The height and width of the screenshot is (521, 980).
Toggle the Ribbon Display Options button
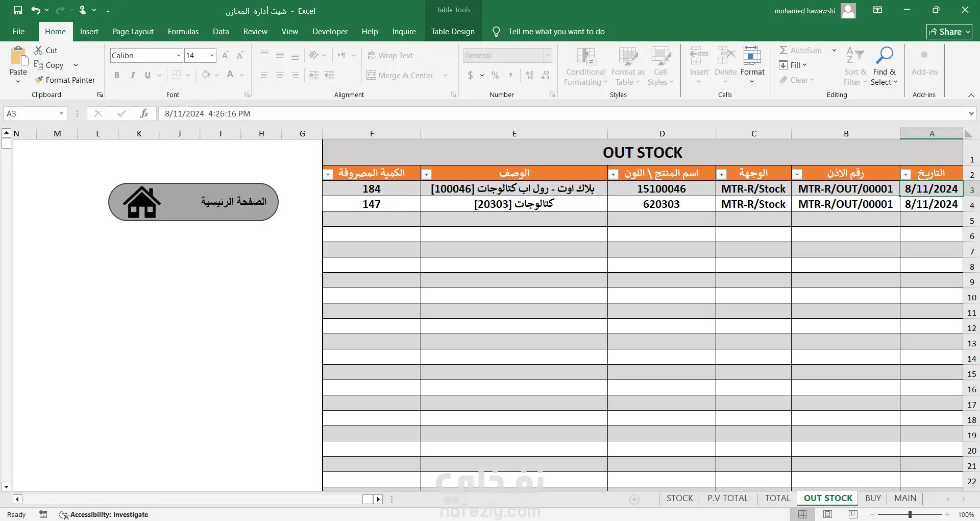(878, 10)
